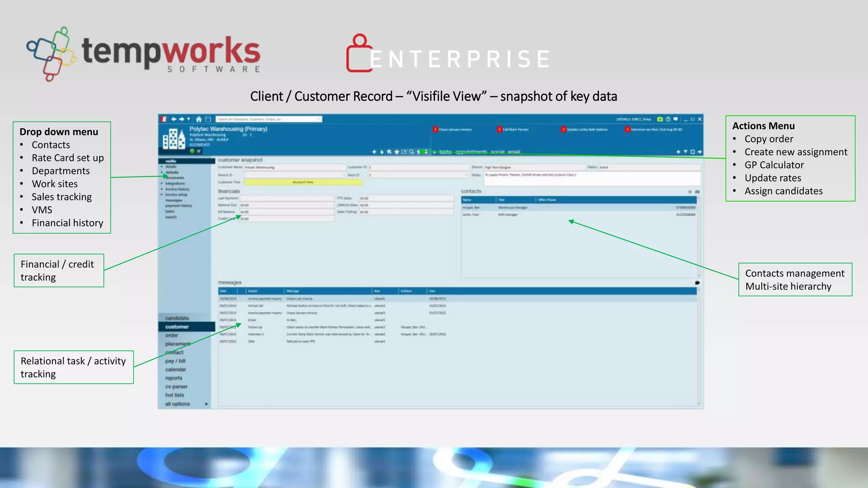Open hot lists in navigation panel

(x=175, y=395)
